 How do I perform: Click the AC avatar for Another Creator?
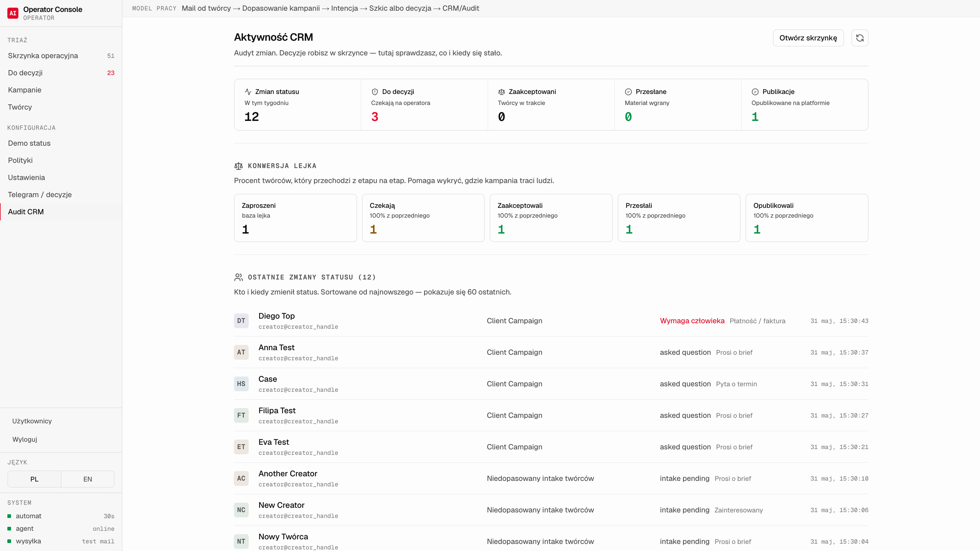point(241,478)
